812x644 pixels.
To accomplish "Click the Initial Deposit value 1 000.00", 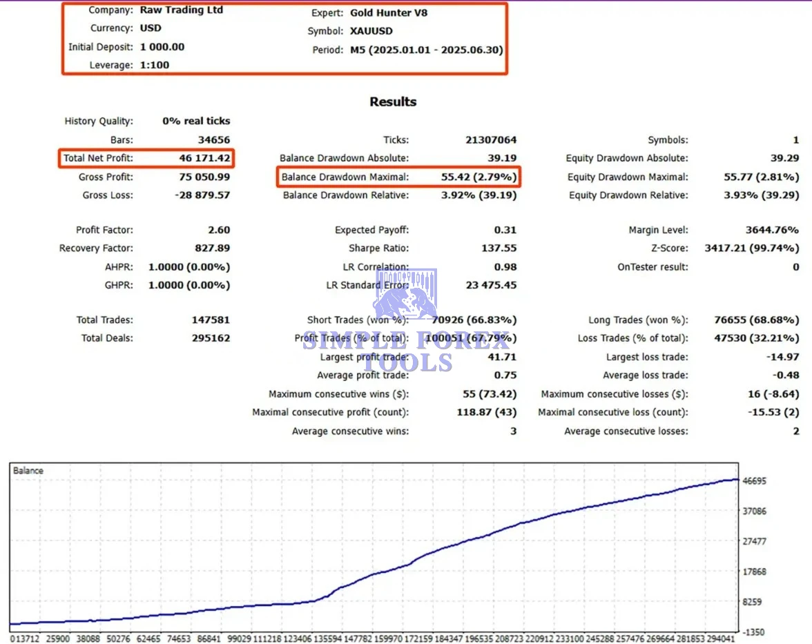I will [162, 47].
